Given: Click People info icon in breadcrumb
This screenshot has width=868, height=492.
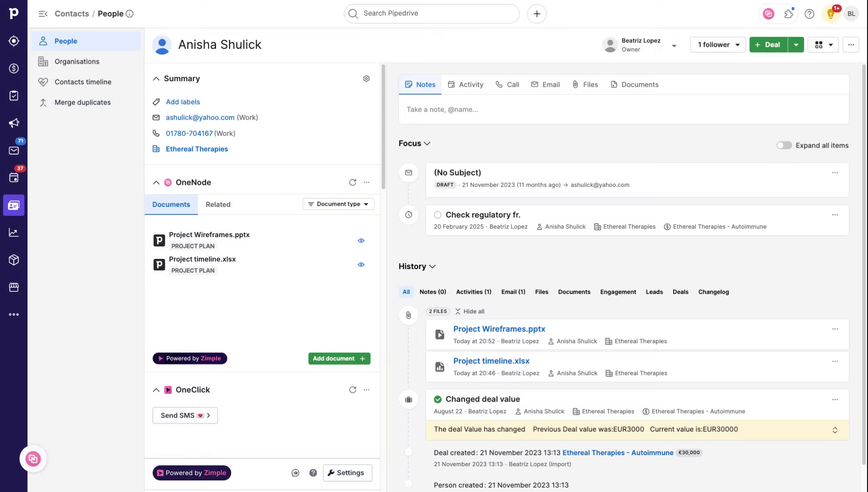Looking at the screenshot, I should 129,14.
